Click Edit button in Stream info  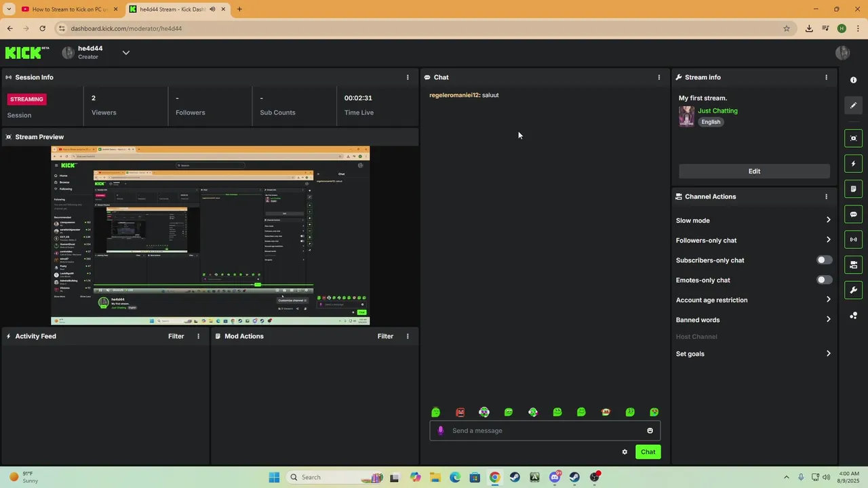tap(754, 171)
